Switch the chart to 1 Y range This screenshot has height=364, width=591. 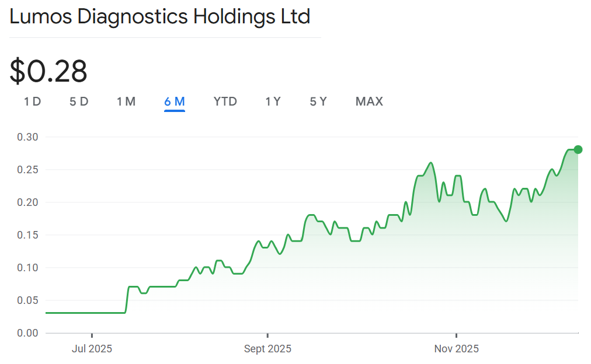273,101
